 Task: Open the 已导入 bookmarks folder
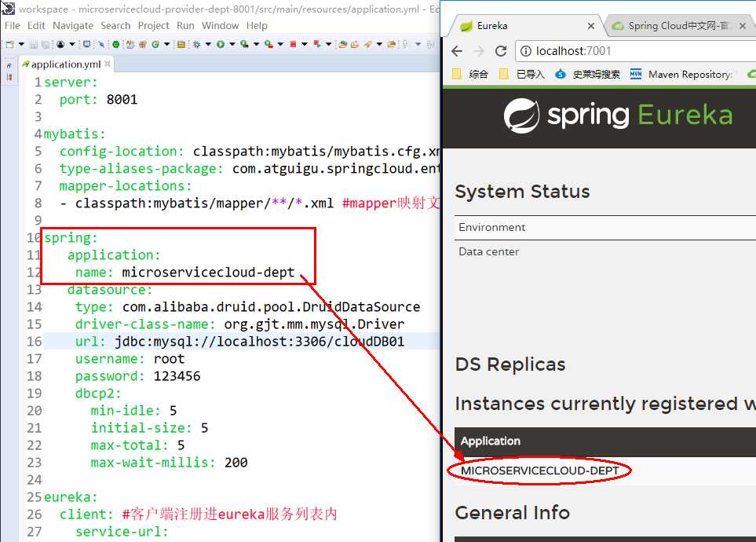pos(522,75)
